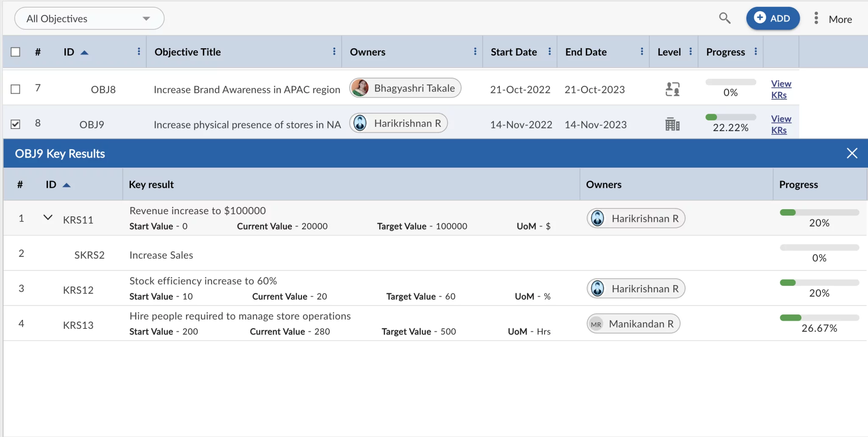Click the building level icon on OBJ9 row

(673, 124)
